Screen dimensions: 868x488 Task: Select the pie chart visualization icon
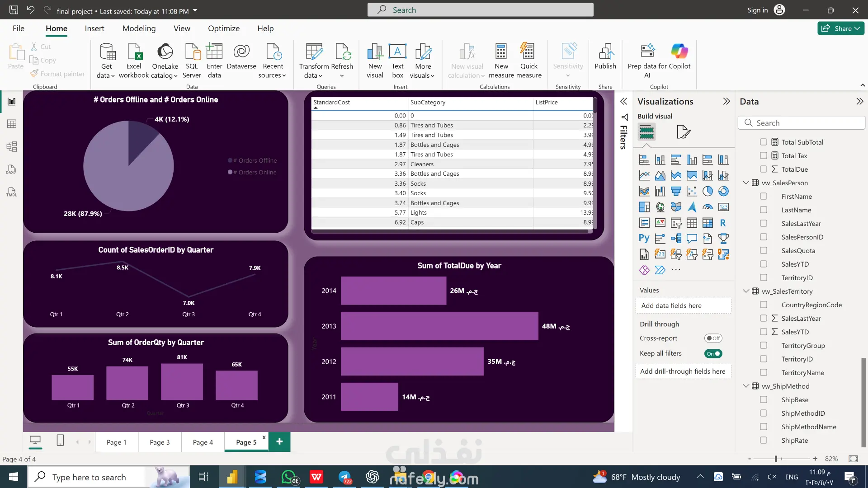(x=708, y=191)
